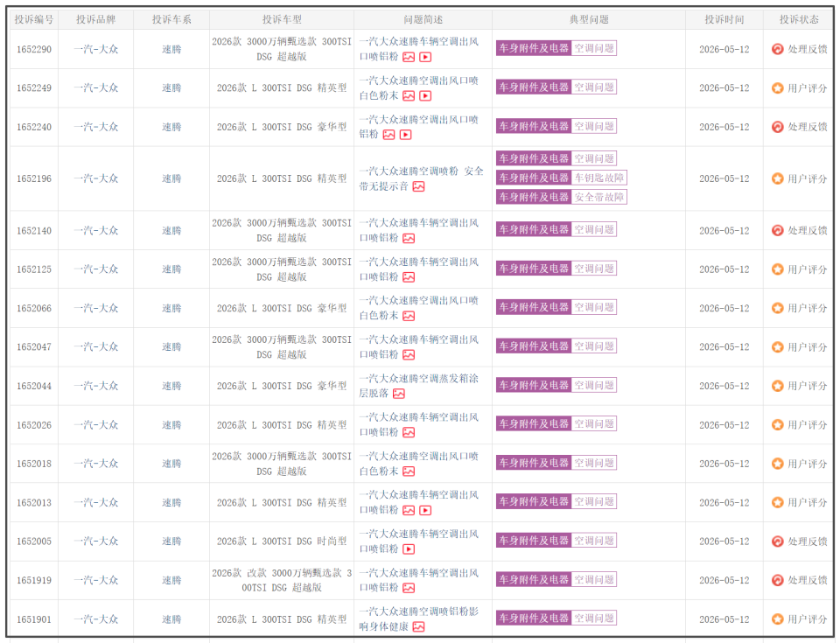Click 投诉时间 column header
840x643 pixels.
[724, 19]
